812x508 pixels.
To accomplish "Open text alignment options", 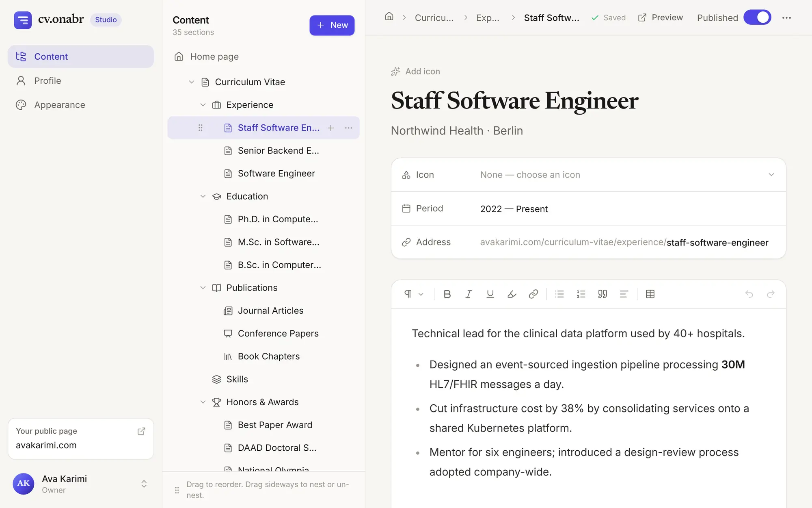I will coord(624,294).
